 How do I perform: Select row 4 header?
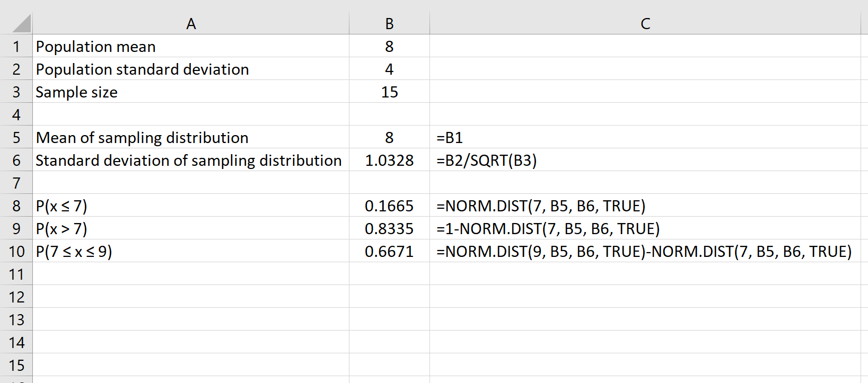click(x=16, y=114)
